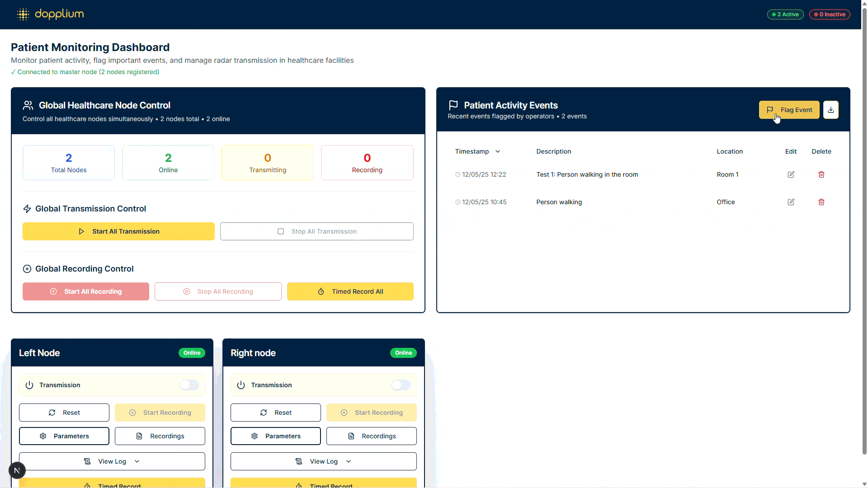Click the Timed Record All button
Image resolution: width=868 pixels, height=488 pixels.
pyautogui.click(x=350, y=291)
